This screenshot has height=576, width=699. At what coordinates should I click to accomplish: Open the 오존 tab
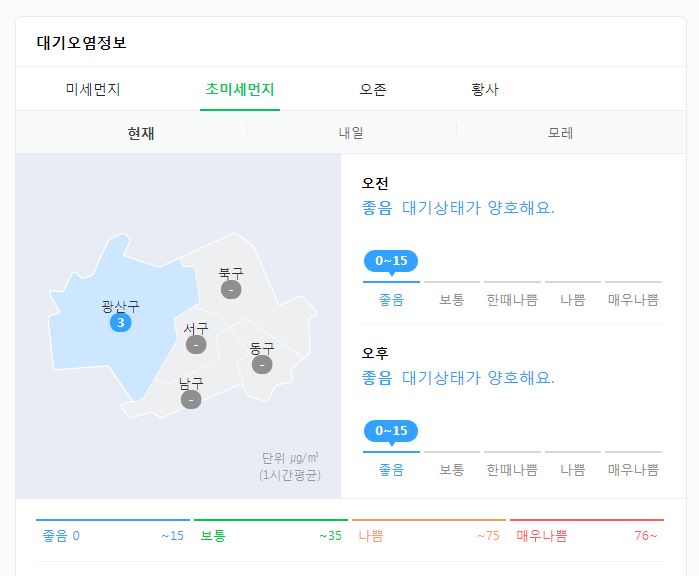(x=373, y=89)
